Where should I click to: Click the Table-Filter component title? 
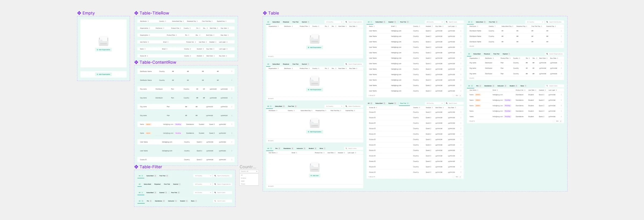pos(151,167)
